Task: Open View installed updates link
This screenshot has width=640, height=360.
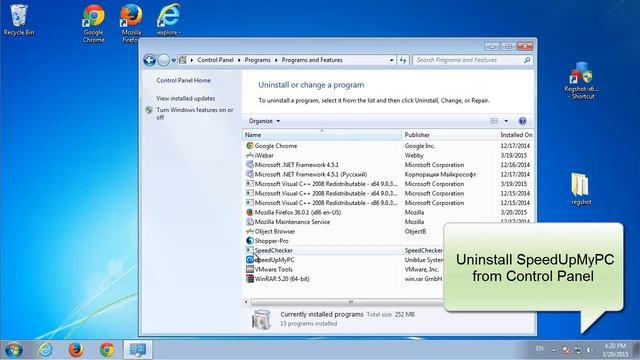Action: coord(185,98)
